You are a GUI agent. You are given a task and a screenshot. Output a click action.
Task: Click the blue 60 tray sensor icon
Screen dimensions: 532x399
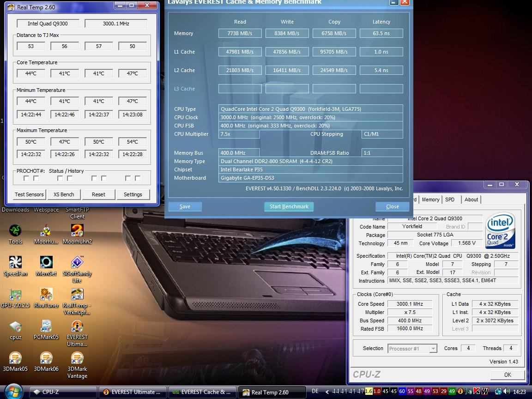click(402, 391)
